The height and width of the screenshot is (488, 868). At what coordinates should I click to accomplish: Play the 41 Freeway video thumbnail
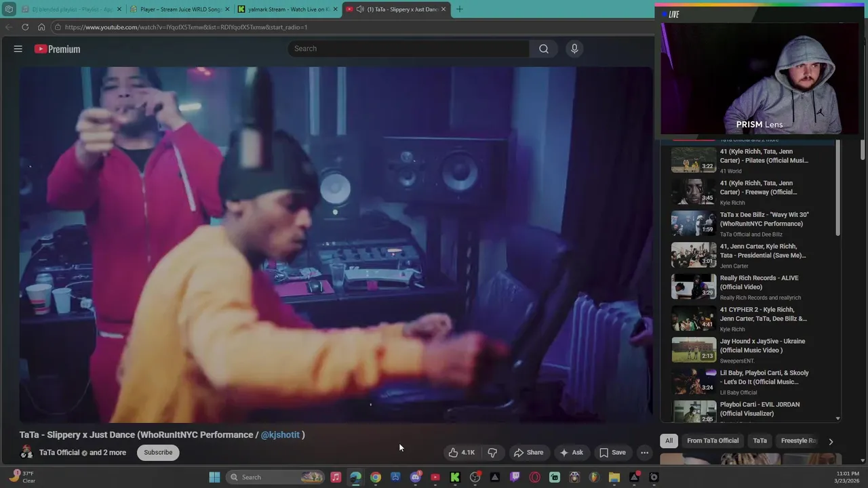point(694,192)
